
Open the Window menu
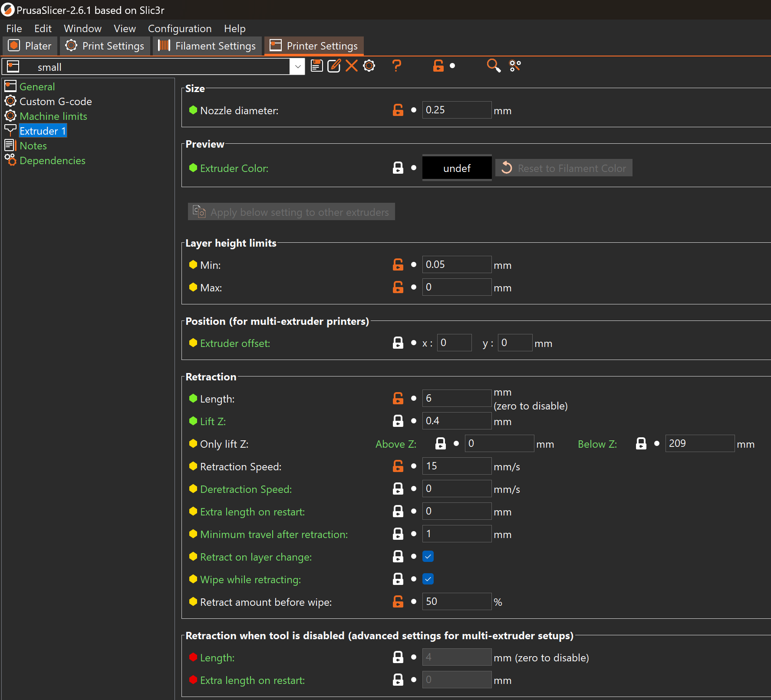coord(82,29)
